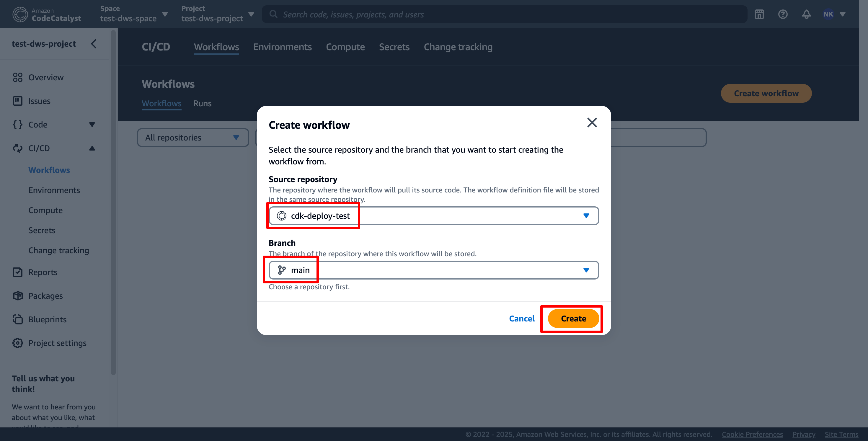Open the NK user avatar menu
This screenshot has width=868, height=441.
[x=828, y=14]
